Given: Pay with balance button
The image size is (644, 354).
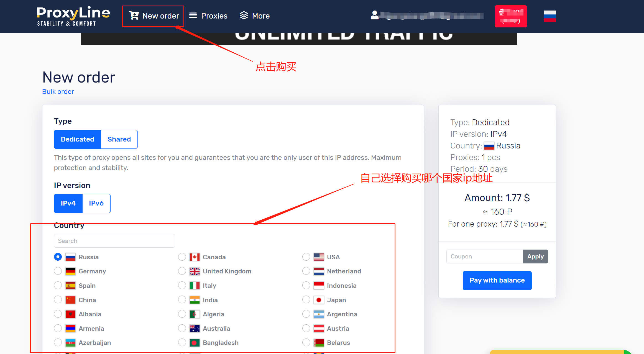Looking at the screenshot, I should (x=497, y=280).
